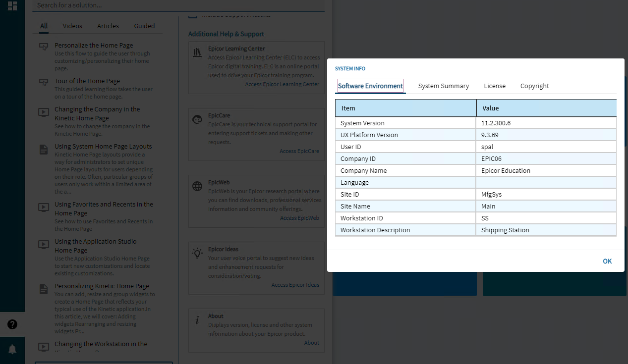Select the Site ID value MfgSys

point(491,194)
